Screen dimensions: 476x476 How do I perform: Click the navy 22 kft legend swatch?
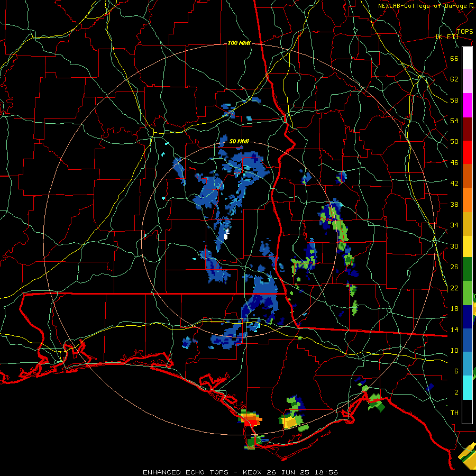(467, 317)
